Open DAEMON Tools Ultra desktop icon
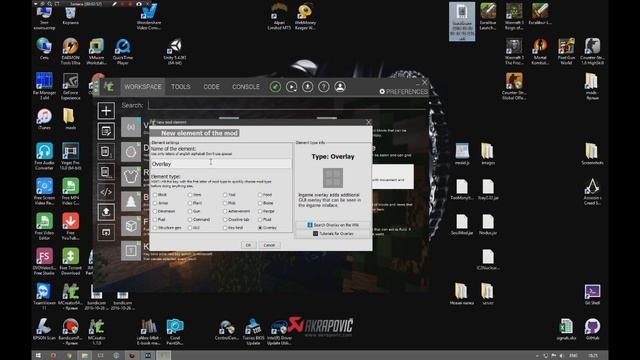Viewport: 640px width, 360px height. (x=70, y=51)
